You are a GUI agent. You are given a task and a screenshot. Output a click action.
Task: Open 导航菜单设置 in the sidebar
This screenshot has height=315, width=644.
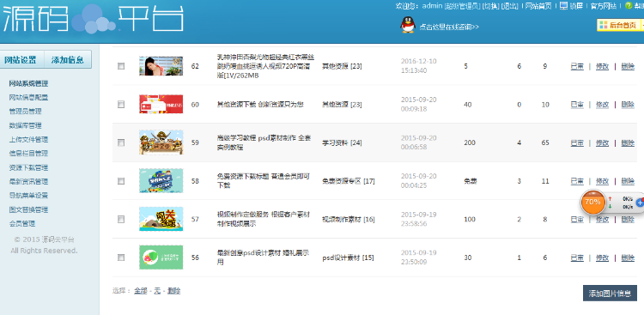coord(28,195)
